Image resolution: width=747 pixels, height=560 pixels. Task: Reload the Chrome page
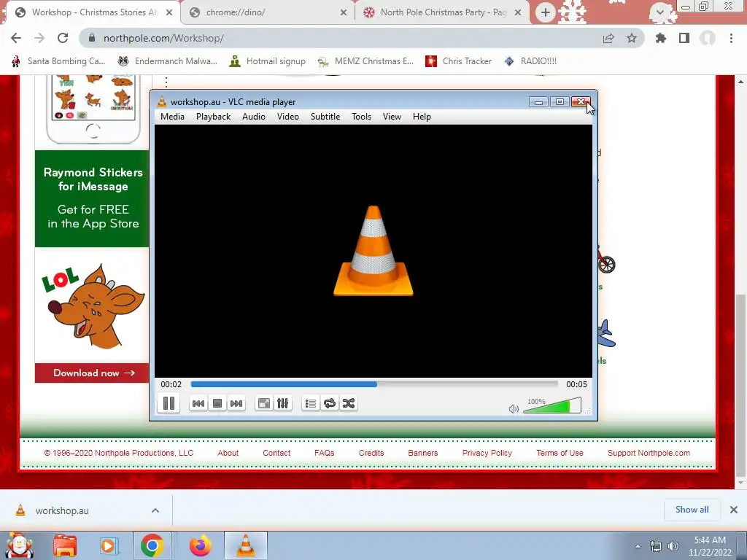coord(63,38)
